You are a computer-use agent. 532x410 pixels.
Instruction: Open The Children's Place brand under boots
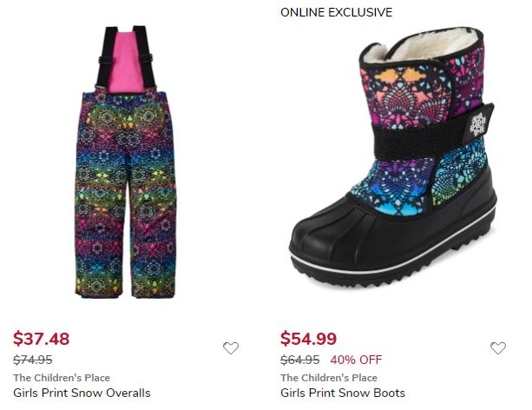329,378
